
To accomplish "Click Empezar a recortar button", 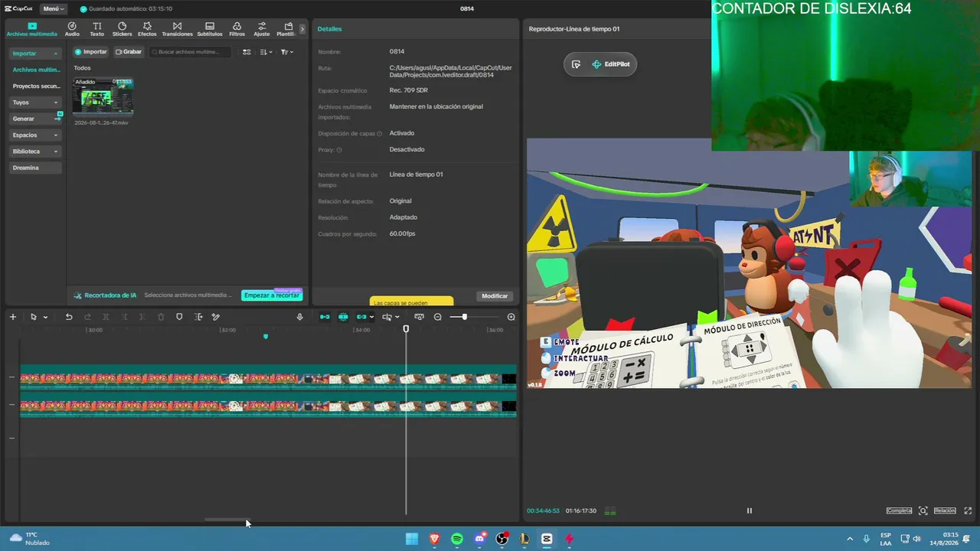I will [x=272, y=295].
